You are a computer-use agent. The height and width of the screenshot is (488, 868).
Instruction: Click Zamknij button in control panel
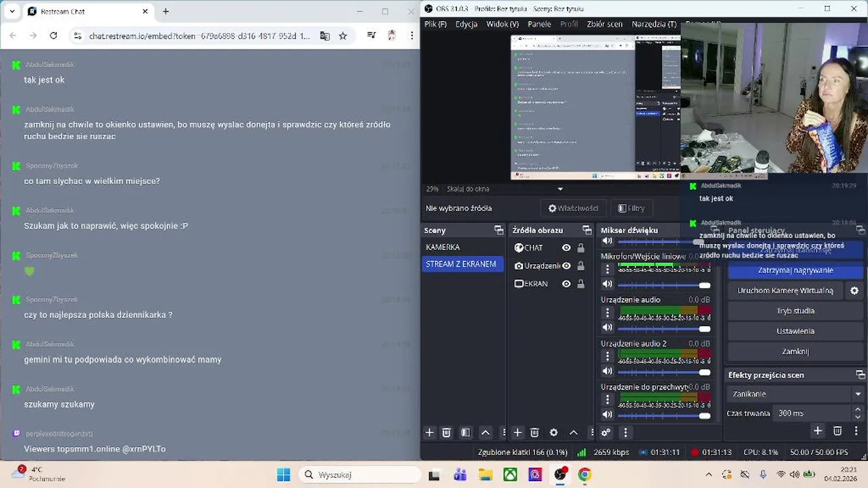click(x=795, y=352)
